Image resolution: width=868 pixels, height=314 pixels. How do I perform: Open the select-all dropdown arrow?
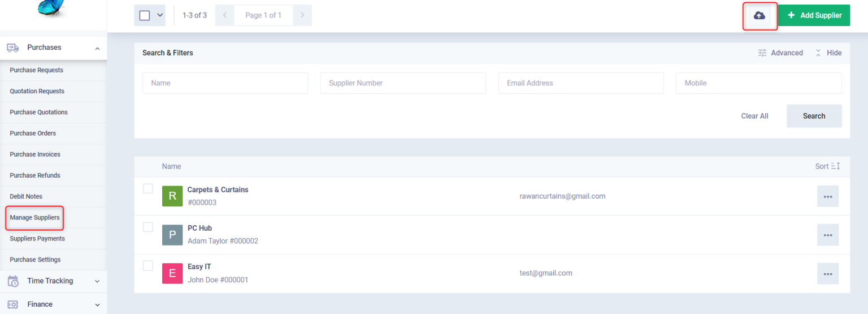click(160, 15)
